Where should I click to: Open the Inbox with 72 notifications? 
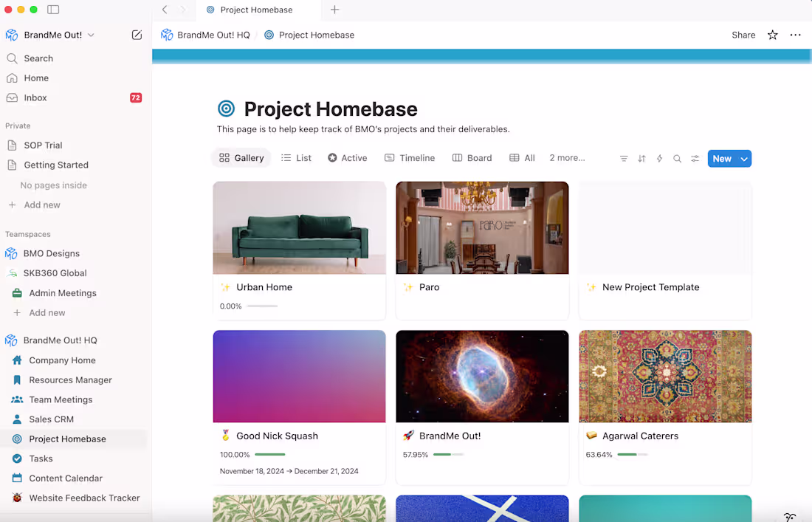click(x=35, y=97)
